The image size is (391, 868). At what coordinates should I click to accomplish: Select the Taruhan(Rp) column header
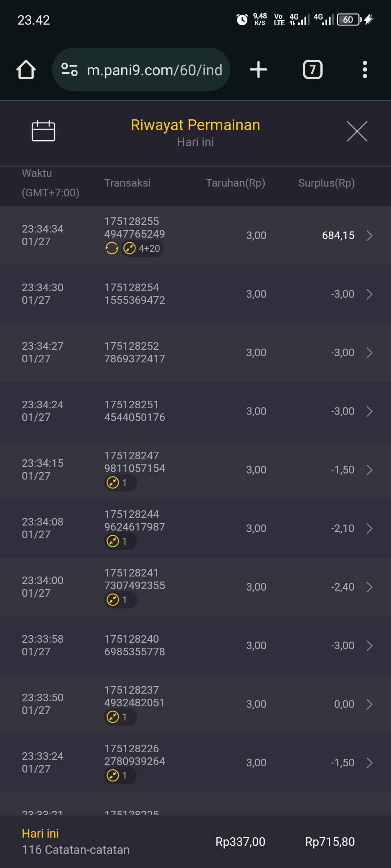pos(235,183)
